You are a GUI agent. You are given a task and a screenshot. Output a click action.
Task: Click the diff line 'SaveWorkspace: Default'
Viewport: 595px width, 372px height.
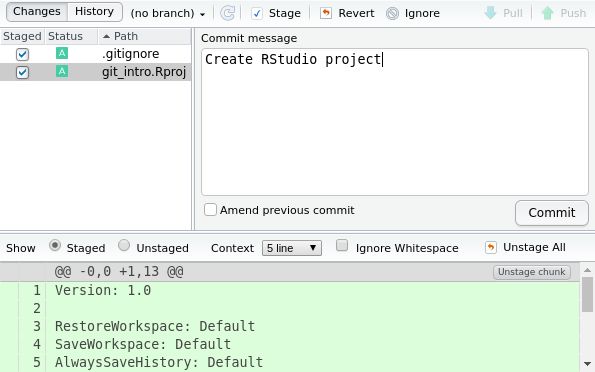143,344
